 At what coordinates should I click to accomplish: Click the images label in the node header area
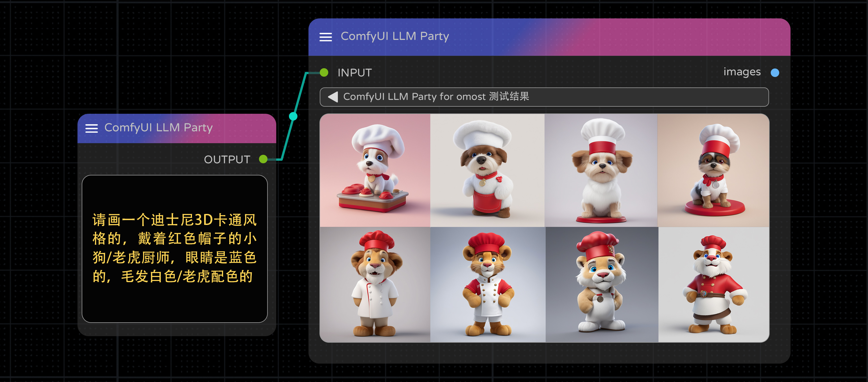742,72
